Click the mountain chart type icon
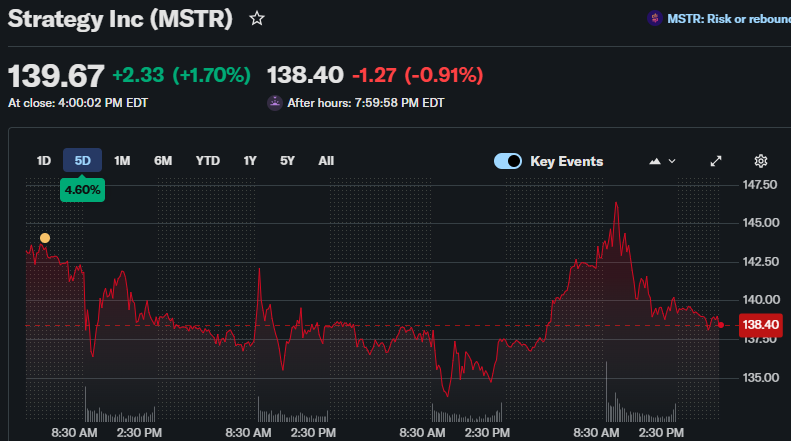Image resolution: width=791 pixels, height=441 pixels. tap(655, 161)
